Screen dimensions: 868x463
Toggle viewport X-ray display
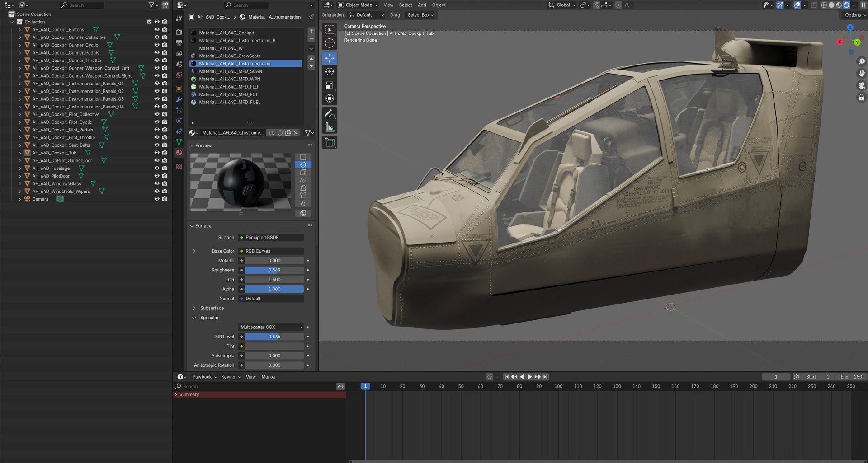pos(814,5)
